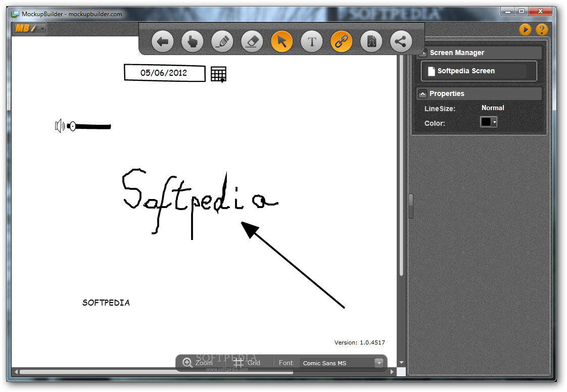
Task: Select the SOFTPEDIA text label on canvas
Action: coord(106,303)
